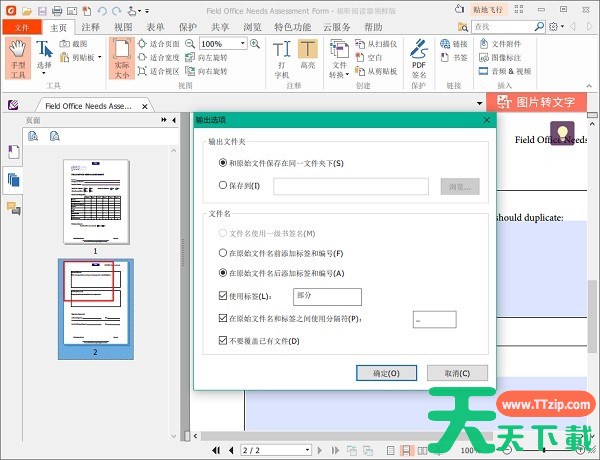600x460 pixels.
Task: Confirm with the 确定(O) button
Action: pos(385,373)
